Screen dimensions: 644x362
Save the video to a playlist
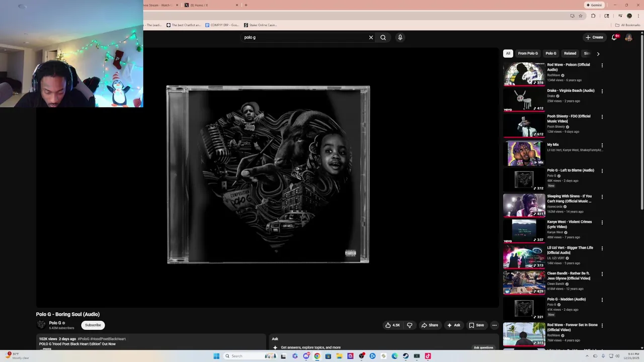(476, 325)
